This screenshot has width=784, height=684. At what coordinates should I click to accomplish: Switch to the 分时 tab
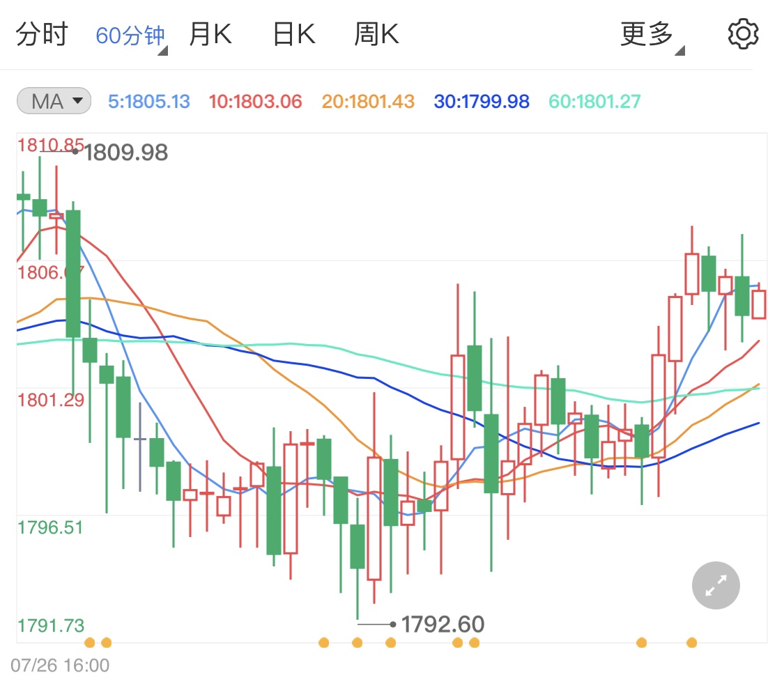(42, 34)
